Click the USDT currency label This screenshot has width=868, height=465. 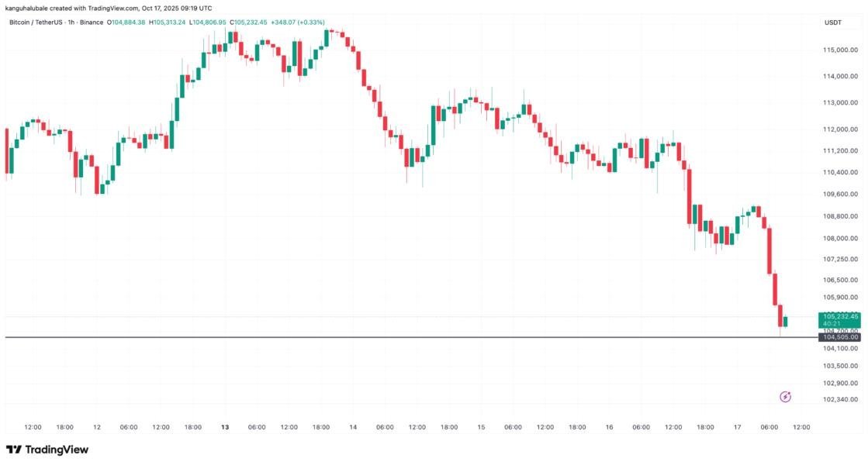(x=832, y=22)
